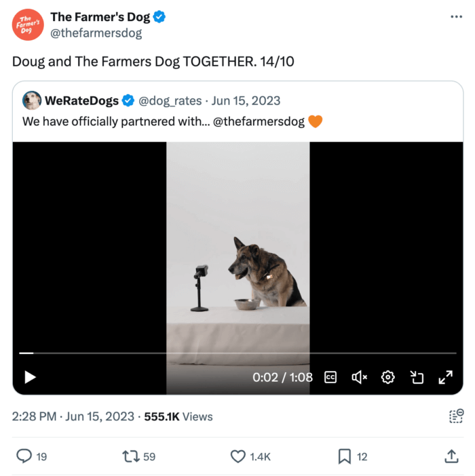Click the WeRateDogs profile avatar
Image resolution: width=475 pixels, height=476 pixels.
[x=32, y=101]
